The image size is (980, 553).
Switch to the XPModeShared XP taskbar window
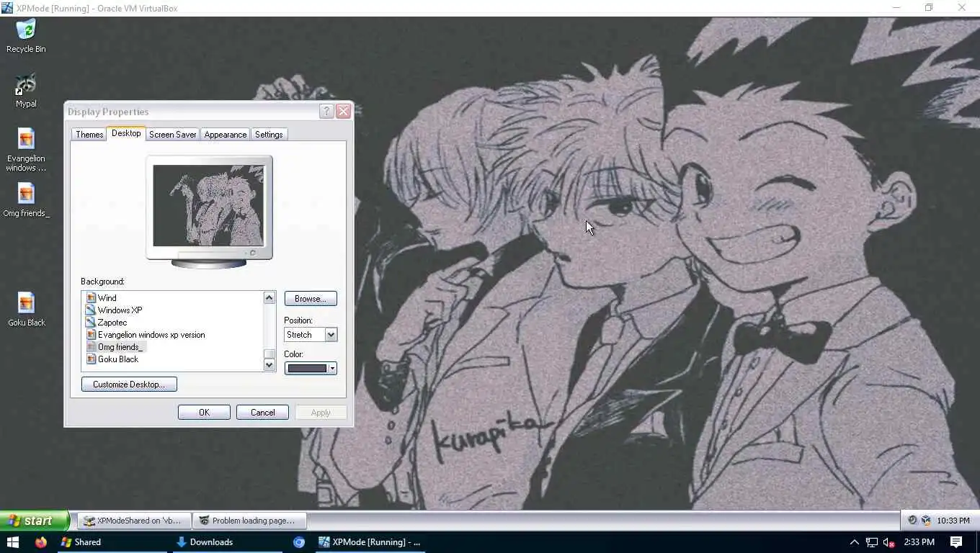coord(134,521)
